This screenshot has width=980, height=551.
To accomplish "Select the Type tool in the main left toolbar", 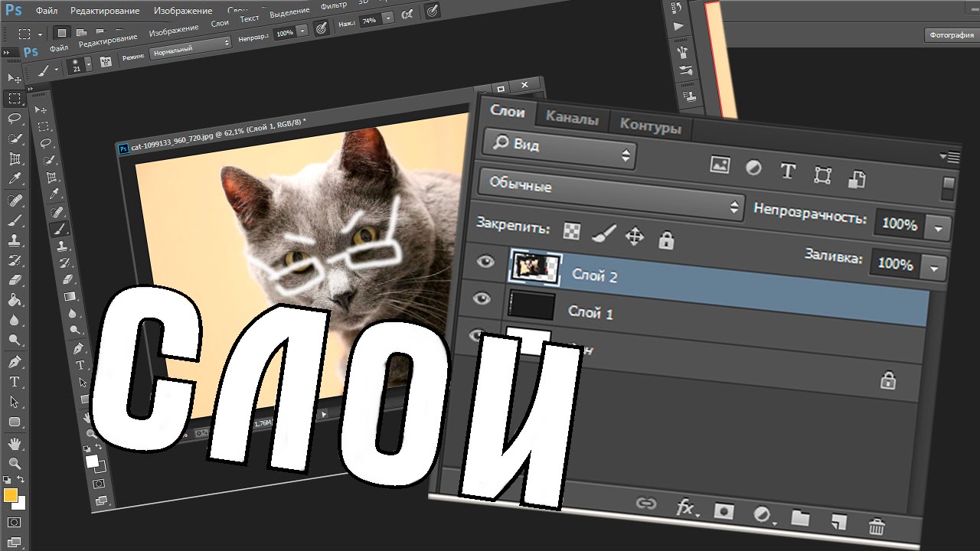I will (x=14, y=382).
